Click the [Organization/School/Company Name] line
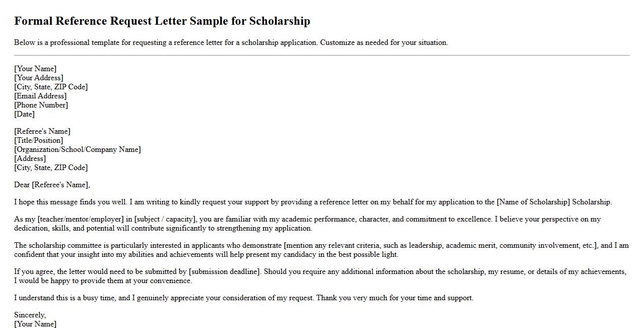The height and width of the screenshot is (328, 644). [x=78, y=149]
